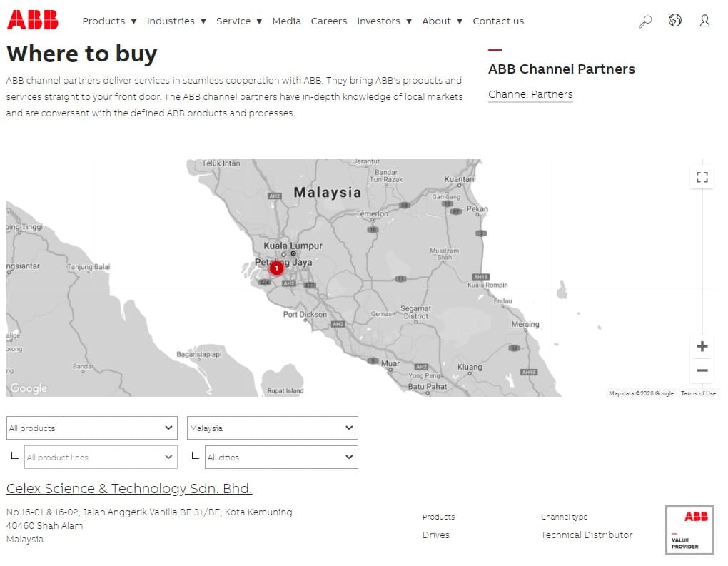Toggle fullscreen map view
Image resolution: width=728 pixels, height=566 pixels.
(x=702, y=177)
